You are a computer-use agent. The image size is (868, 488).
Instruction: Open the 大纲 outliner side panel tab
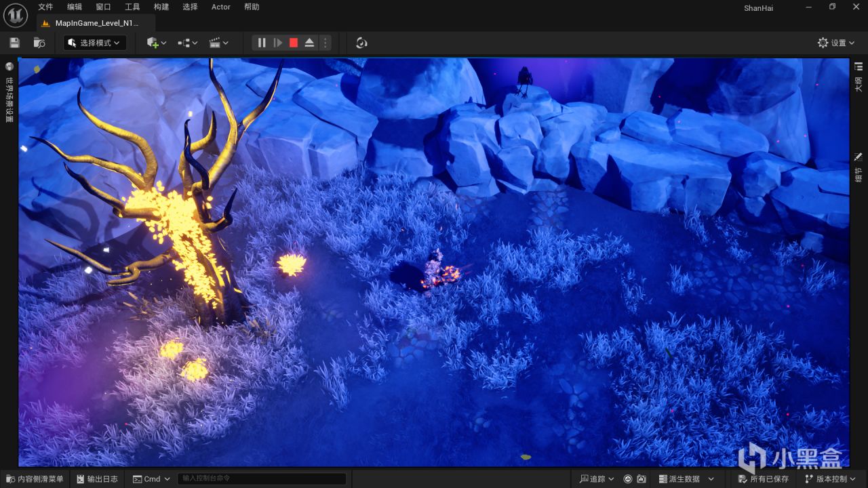pyautogui.click(x=859, y=76)
